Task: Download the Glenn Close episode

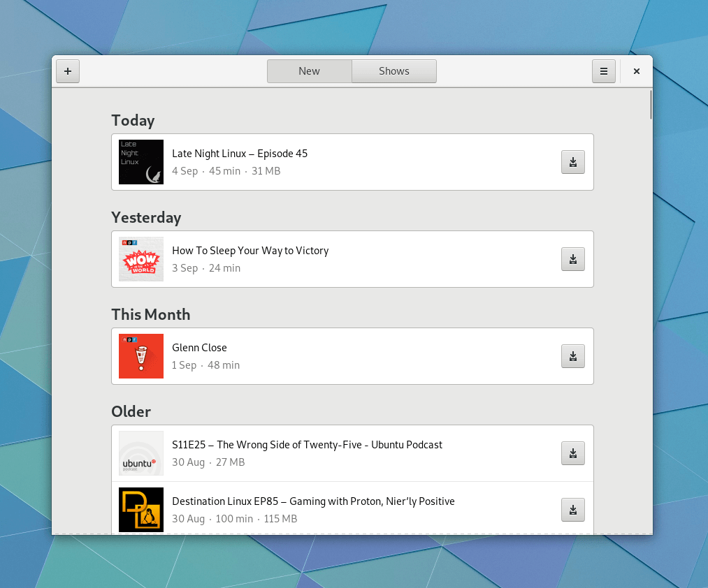Action: tap(572, 356)
